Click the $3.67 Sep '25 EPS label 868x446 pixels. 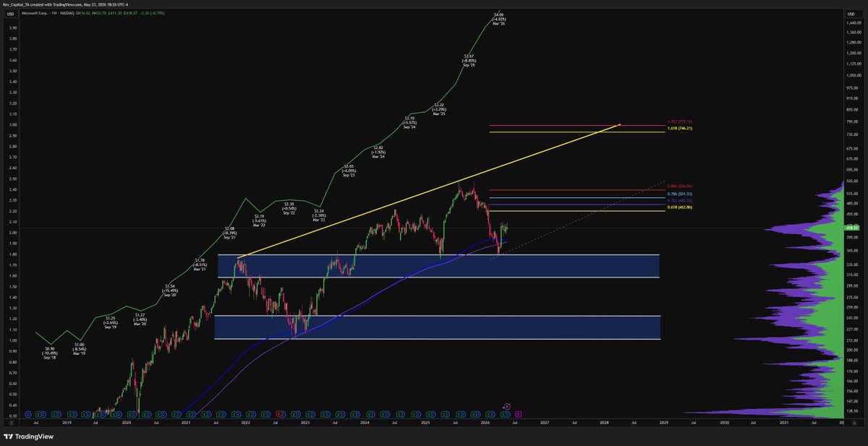pos(468,60)
